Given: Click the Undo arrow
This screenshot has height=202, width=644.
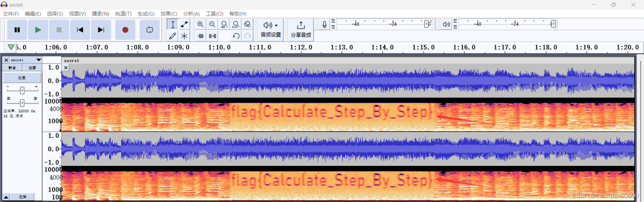Looking at the screenshot, I should pos(236,36).
